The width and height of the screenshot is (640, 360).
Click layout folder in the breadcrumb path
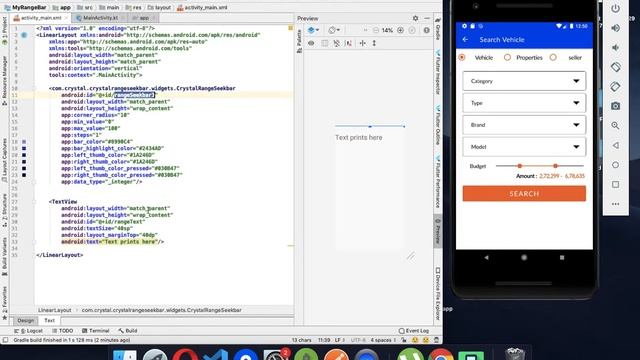point(159,7)
